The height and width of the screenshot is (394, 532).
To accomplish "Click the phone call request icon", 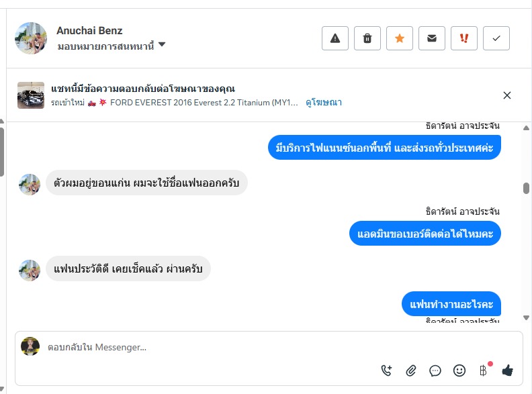I will coord(386,370).
